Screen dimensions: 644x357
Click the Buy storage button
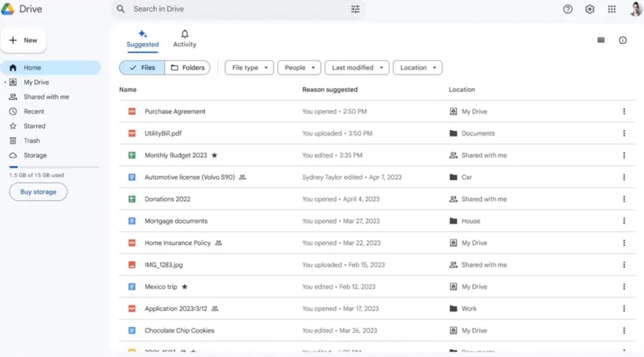pyautogui.click(x=38, y=192)
